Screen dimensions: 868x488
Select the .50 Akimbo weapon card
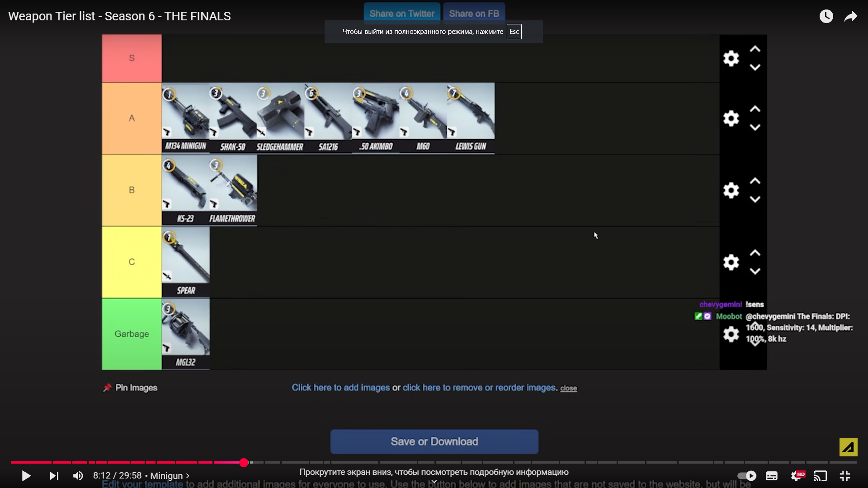click(376, 118)
